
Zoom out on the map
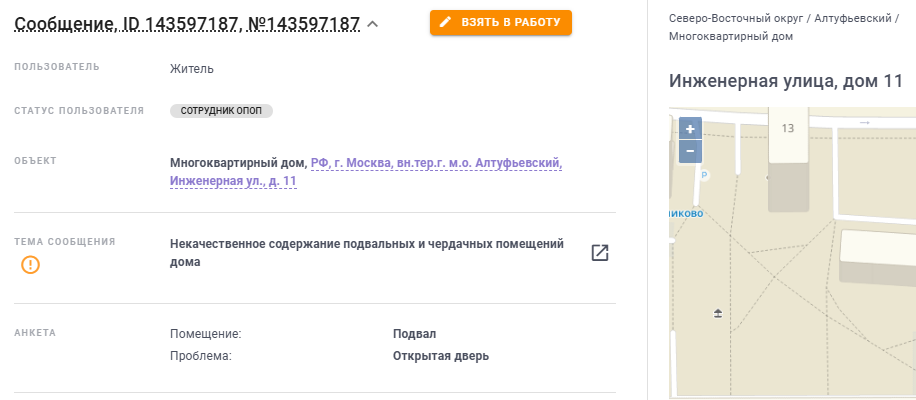click(x=690, y=152)
